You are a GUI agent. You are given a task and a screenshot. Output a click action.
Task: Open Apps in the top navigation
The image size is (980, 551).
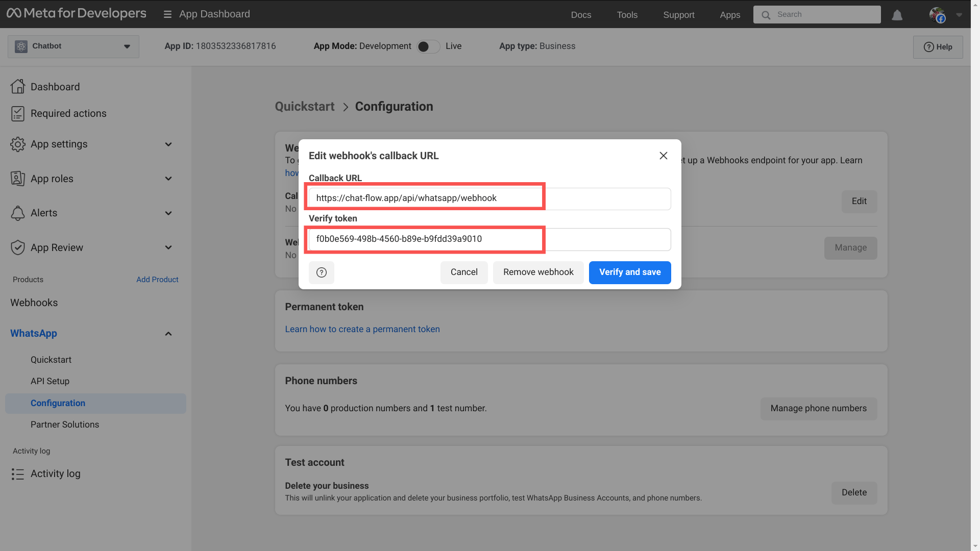(x=730, y=15)
